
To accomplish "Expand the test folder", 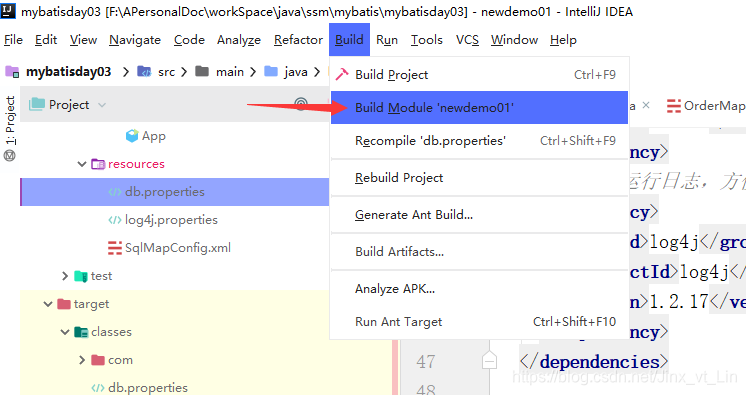I will point(65,276).
